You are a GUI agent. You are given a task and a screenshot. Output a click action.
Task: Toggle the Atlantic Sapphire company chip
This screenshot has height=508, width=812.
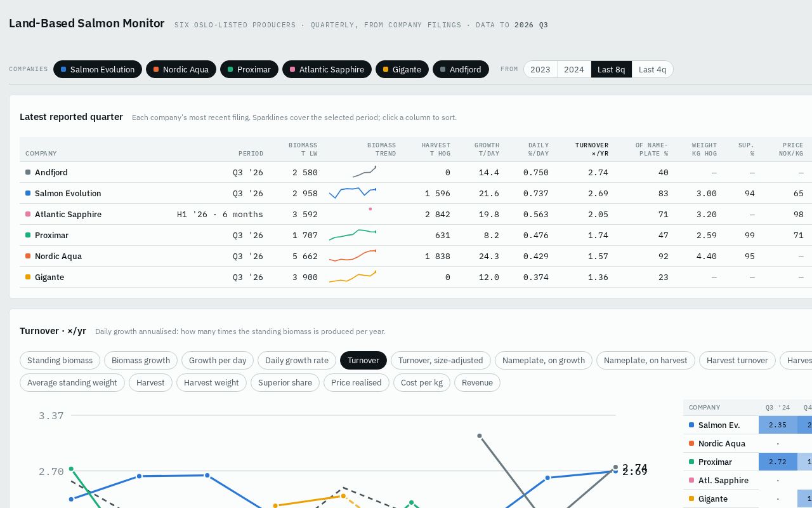point(327,69)
